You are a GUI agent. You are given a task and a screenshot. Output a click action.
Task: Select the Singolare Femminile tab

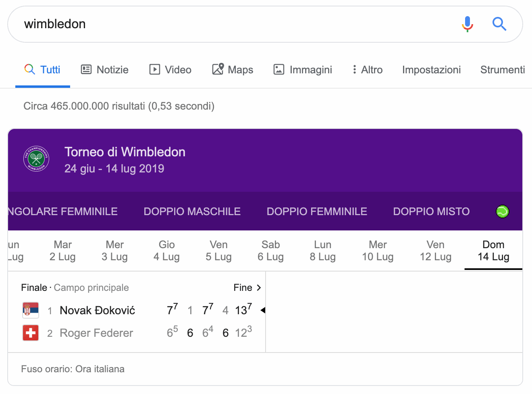[63, 212]
